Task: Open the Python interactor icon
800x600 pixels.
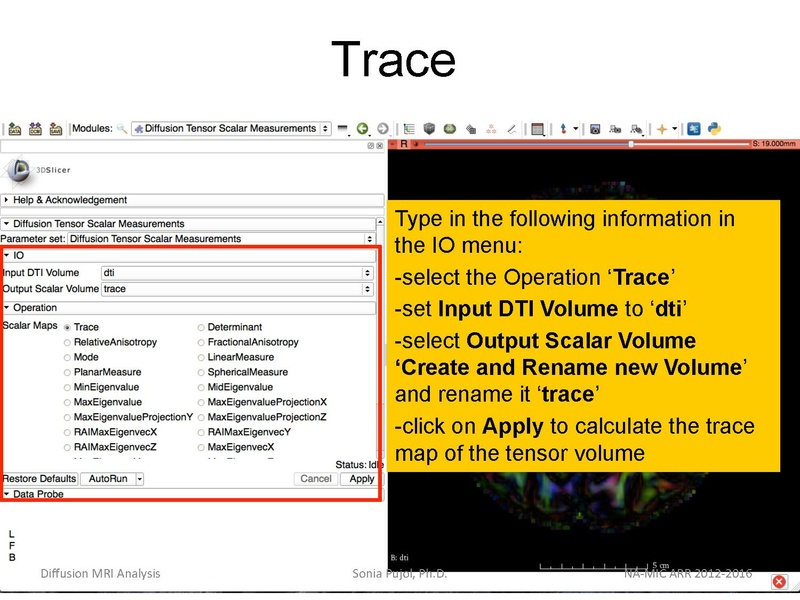Action: pos(715,129)
